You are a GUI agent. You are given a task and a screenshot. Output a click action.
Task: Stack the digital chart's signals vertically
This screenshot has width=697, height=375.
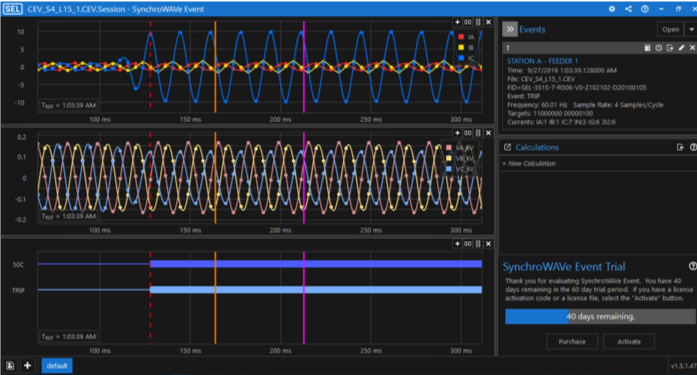point(478,243)
